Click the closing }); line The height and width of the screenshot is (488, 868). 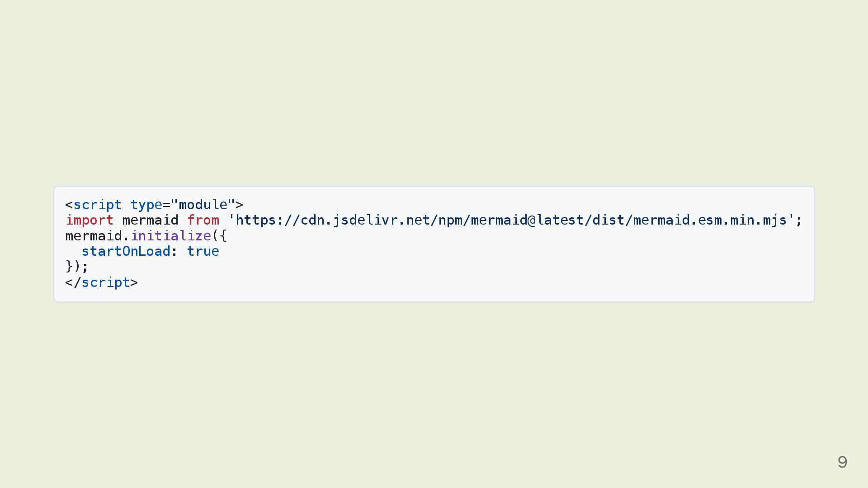pos(77,267)
